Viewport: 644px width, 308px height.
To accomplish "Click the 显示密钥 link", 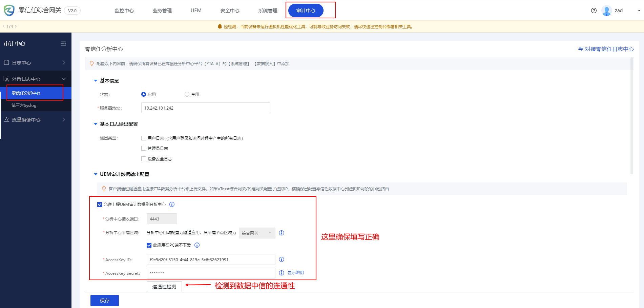I will [295, 273].
